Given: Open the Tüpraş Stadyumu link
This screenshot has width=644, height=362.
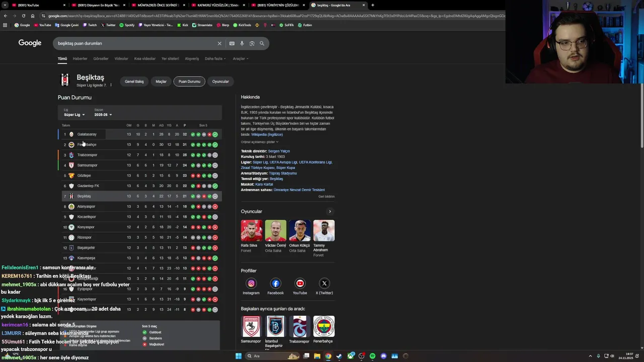Looking at the screenshot, I should pyautogui.click(x=283, y=173).
